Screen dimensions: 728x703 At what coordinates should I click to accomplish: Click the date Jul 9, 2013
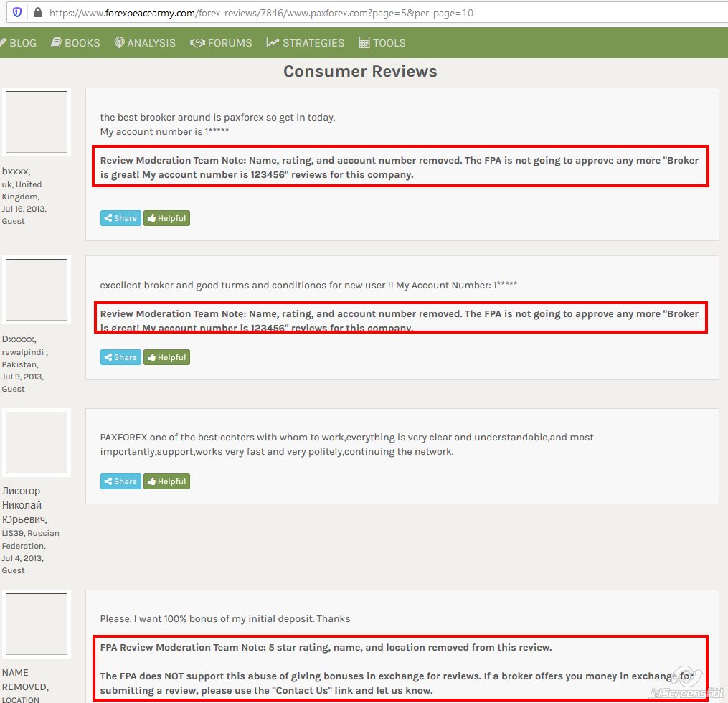pyautogui.click(x=22, y=377)
